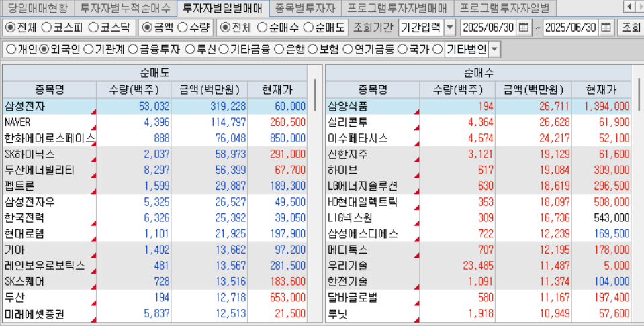The image size is (644, 326).
Task: Select the 삼성전자 row in 순매도
Action: pos(155,107)
